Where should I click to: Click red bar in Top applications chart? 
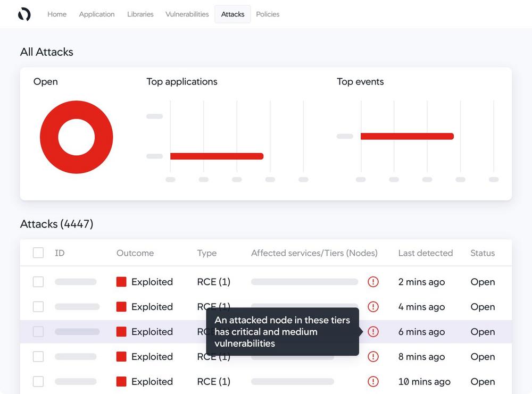(x=217, y=156)
